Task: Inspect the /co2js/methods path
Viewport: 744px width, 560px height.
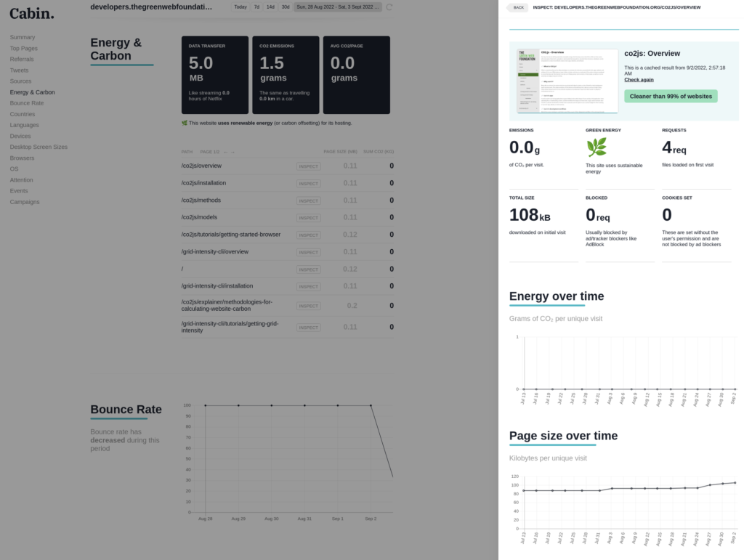Action: click(x=308, y=201)
